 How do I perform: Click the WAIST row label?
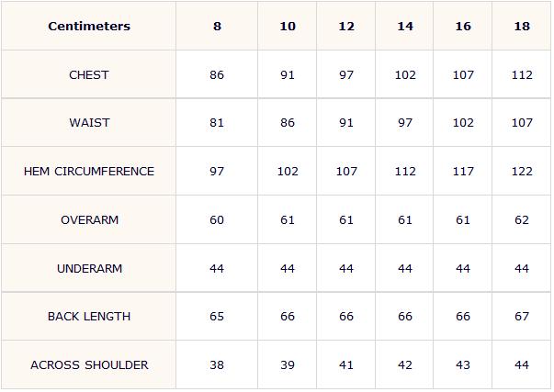[x=89, y=122]
